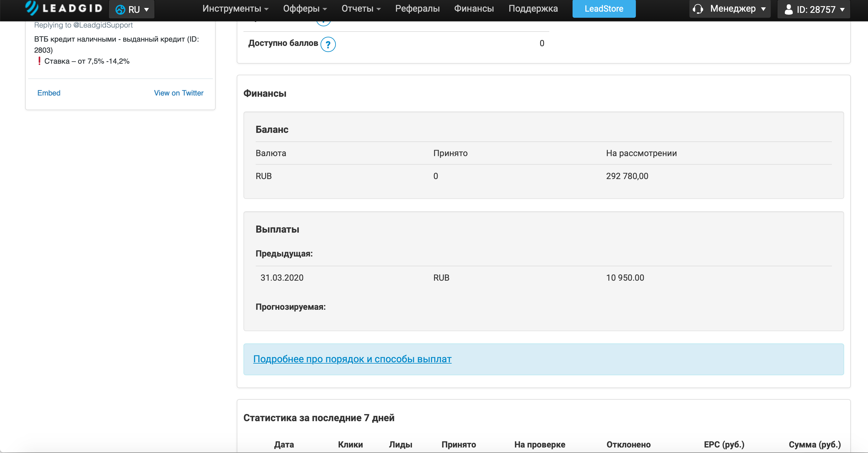Click View on Twitter link

point(179,93)
